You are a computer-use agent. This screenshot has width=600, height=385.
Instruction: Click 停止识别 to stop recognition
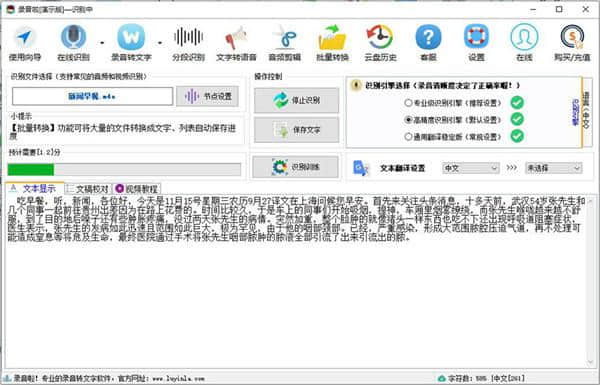pyautogui.click(x=297, y=100)
